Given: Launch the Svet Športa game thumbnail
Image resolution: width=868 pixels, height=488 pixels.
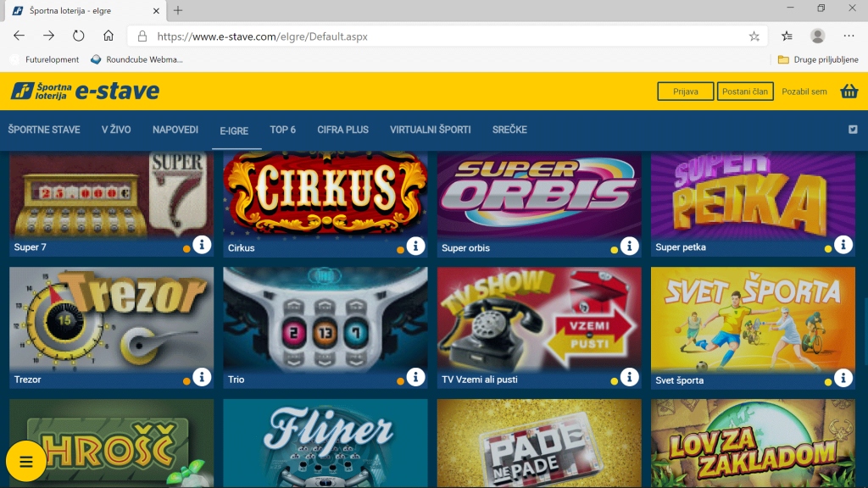Looking at the screenshot, I should [x=753, y=319].
